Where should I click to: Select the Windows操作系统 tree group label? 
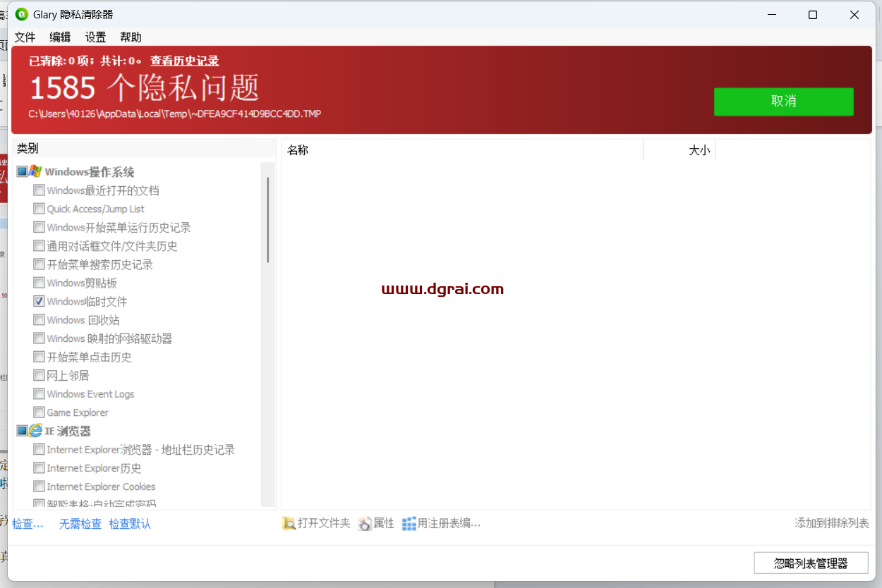click(x=90, y=172)
